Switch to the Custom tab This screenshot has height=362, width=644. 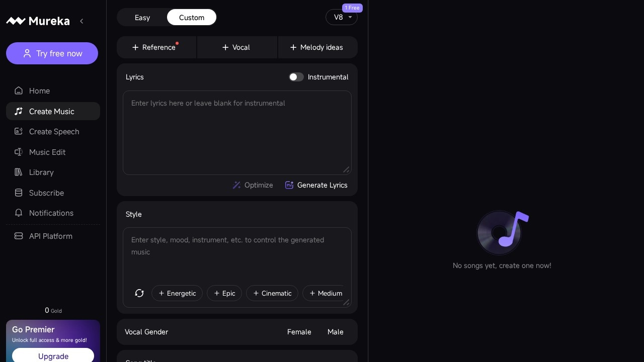click(x=192, y=18)
